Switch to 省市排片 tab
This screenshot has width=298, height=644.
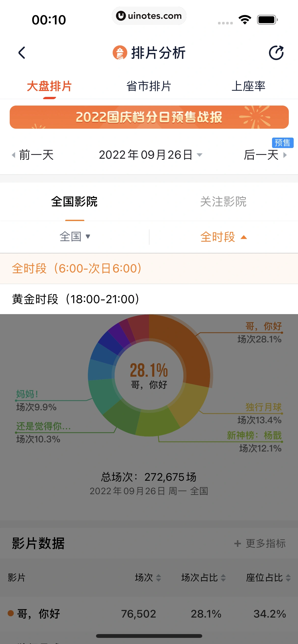149,86
